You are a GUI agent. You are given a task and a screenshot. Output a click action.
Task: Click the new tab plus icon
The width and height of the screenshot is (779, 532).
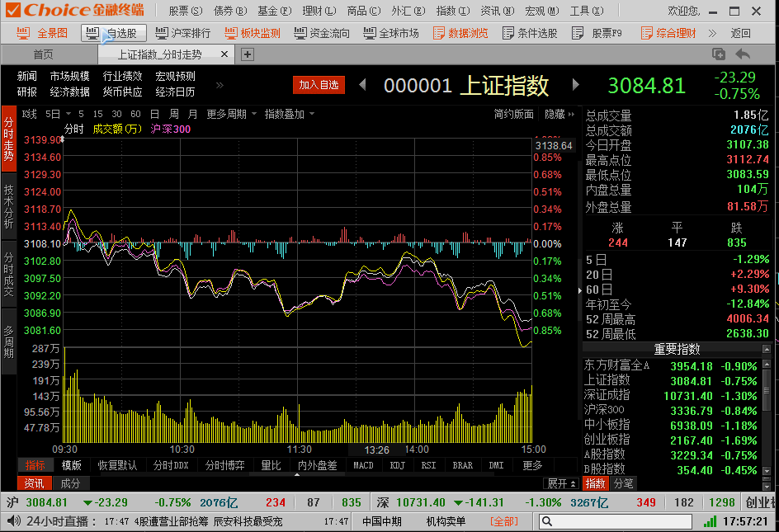coord(247,54)
